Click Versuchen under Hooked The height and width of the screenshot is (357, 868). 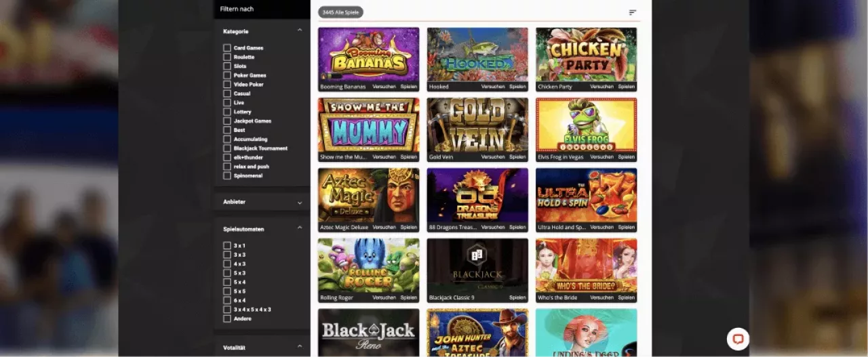coord(493,87)
